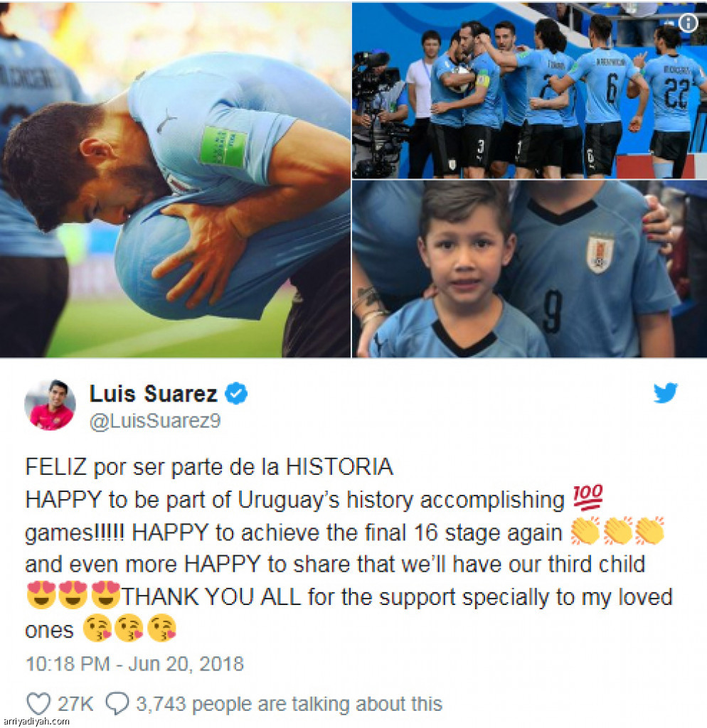Open the @LuisSuarez9 handle link

pyautogui.click(x=155, y=421)
